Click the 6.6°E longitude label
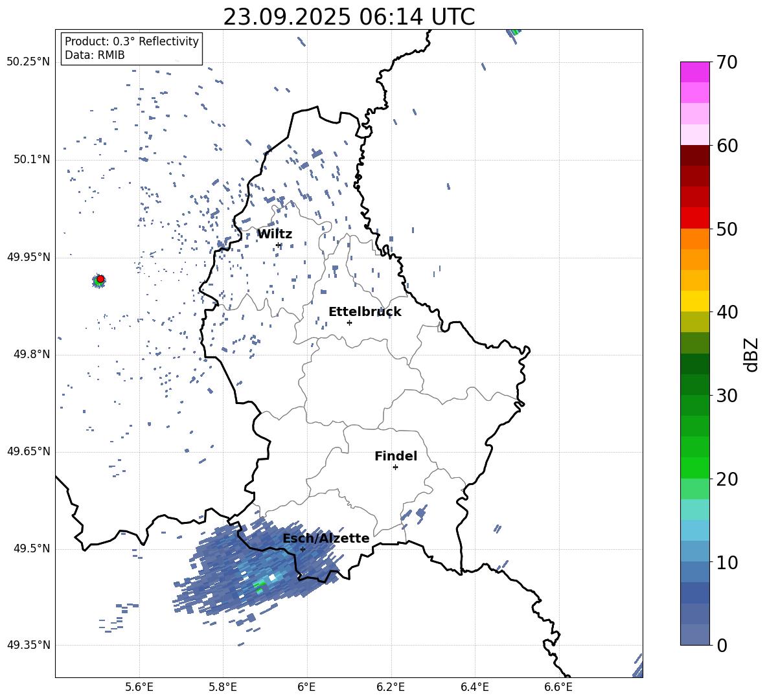The image size is (767, 700). (558, 687)
